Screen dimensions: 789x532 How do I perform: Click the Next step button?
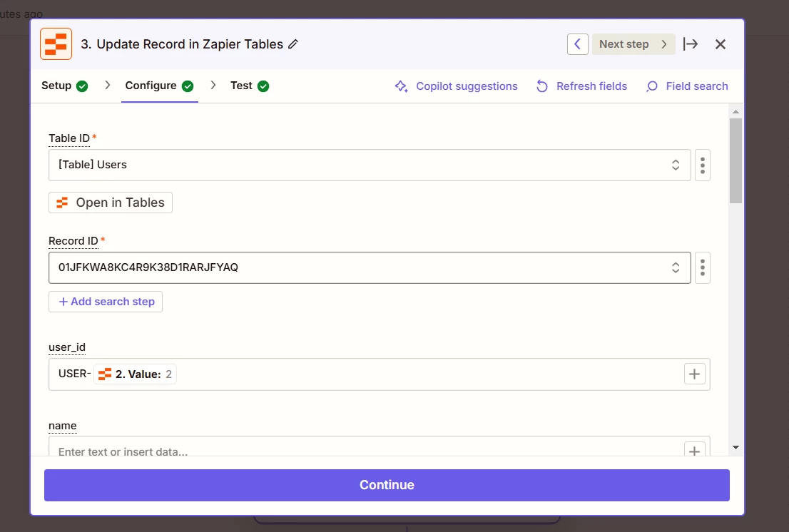[633, 44]
